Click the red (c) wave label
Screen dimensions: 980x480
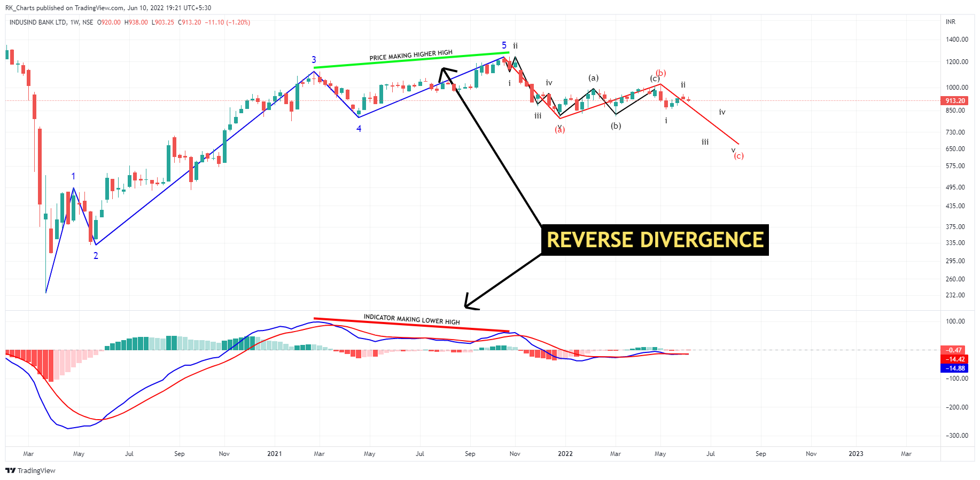(x=738, y=156)
